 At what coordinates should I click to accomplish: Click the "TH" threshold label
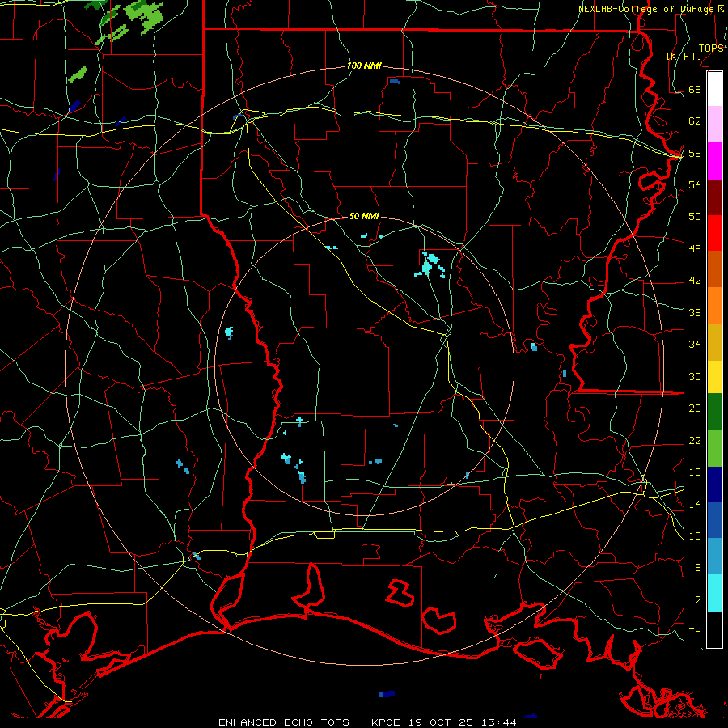(695, 632)
